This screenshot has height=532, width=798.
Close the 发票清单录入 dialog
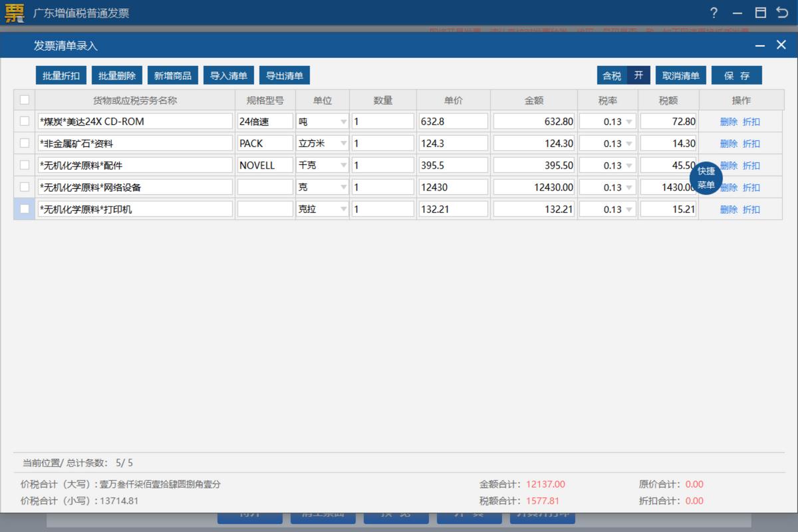[781, 45]
